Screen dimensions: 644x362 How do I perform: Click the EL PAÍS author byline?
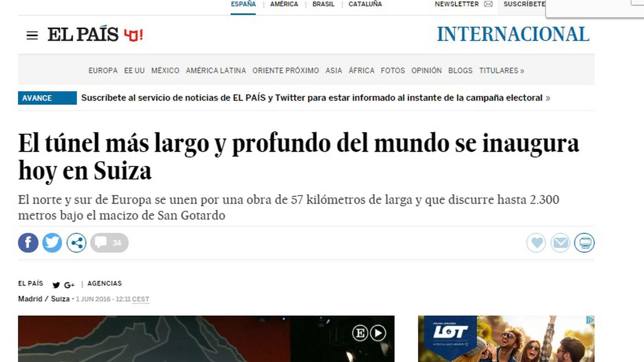point(31,283)
